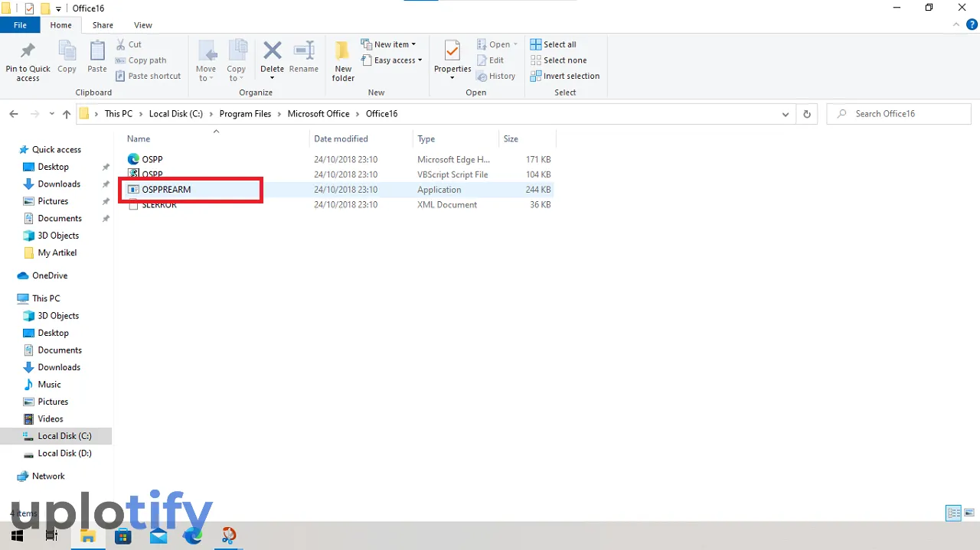This screenshot has height=550, width=980.
Task: Switch to the Home tab
Action: click(61, 25)
